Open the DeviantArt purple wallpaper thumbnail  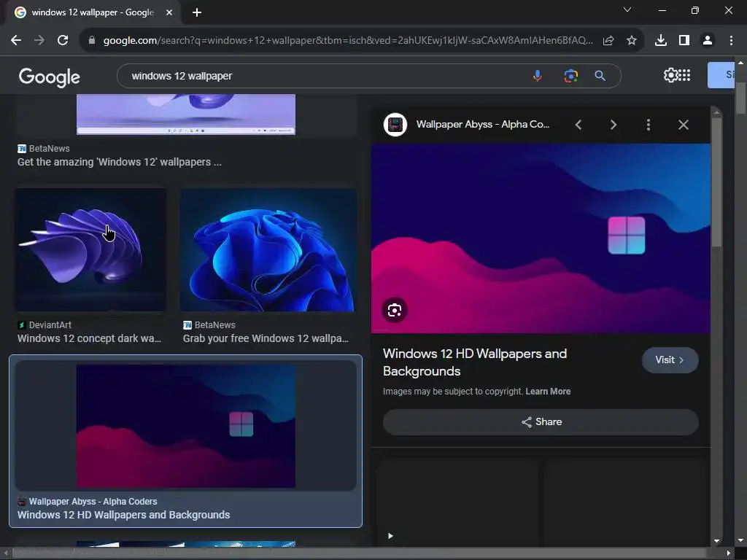(x=90, y=249)
